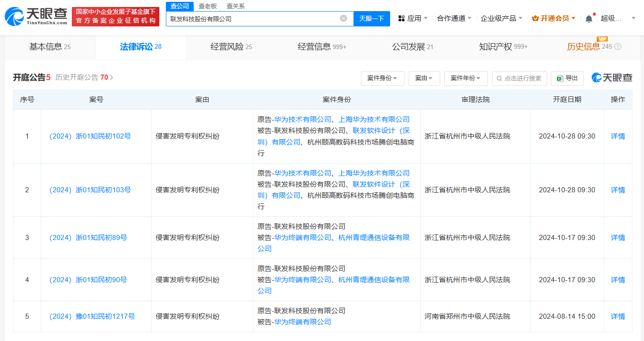Click the 天眼查 watermark logo above table
The height and width of the screenshot is (341, 644).
click(x=612, y=78)
